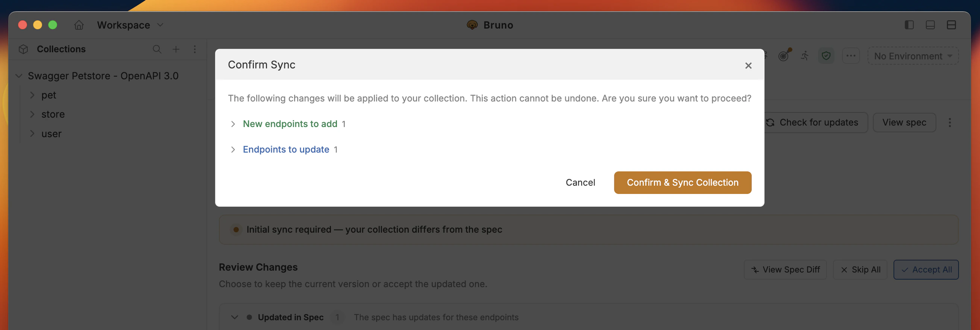Select the runner code-generation icon
The image size is (980, 330).
tap(805, 56)
